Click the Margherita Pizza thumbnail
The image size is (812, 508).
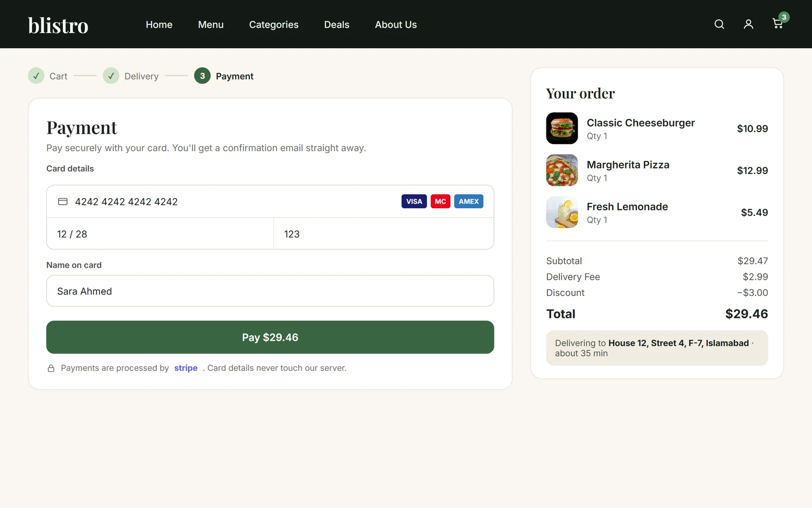pos(562,170)
